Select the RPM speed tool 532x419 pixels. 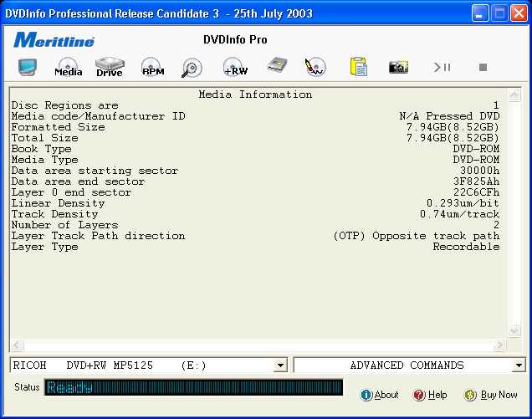[x=153, y=67]
